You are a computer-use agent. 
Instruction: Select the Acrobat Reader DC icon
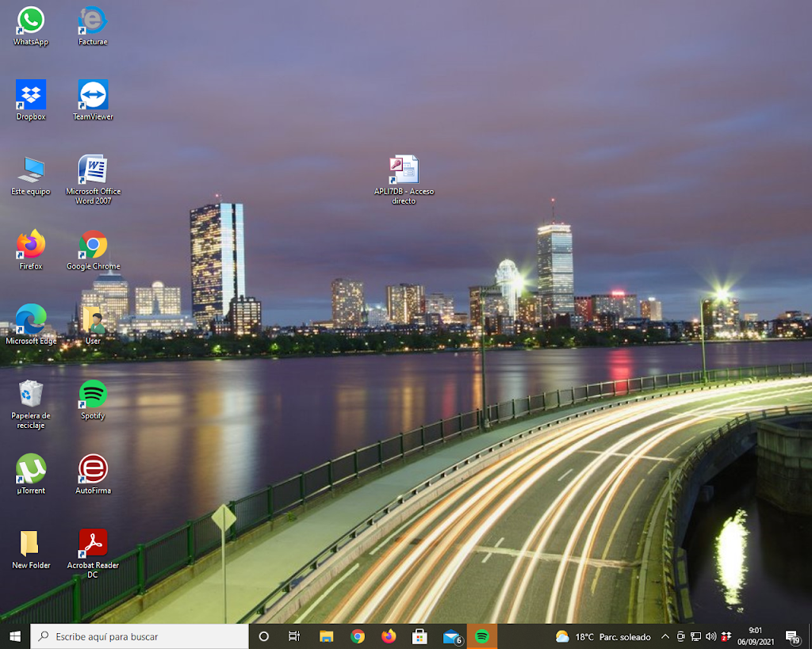(93, 544)
